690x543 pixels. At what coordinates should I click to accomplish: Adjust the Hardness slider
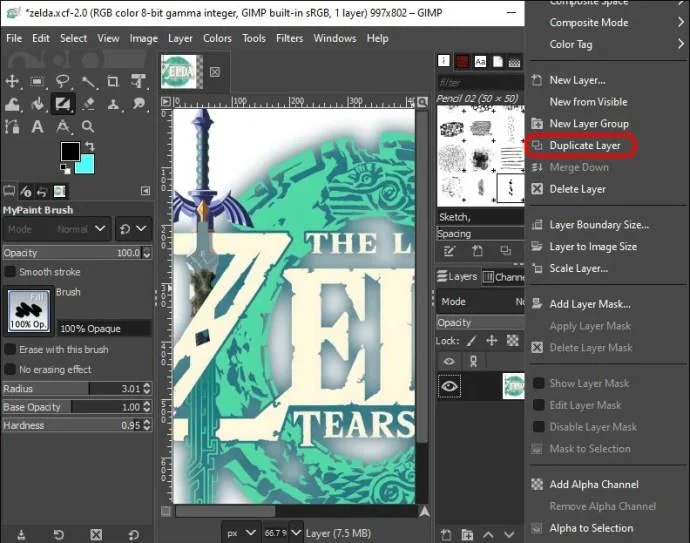pos(77,425)
